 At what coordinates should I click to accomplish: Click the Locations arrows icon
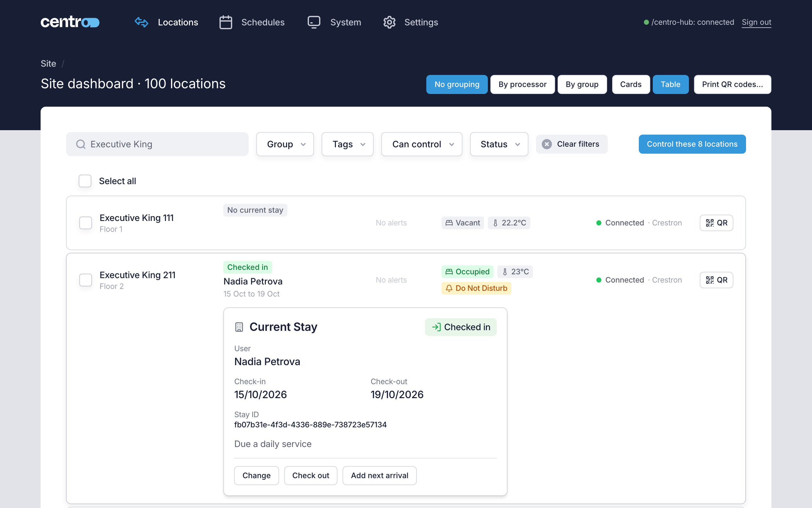(141, 22)
